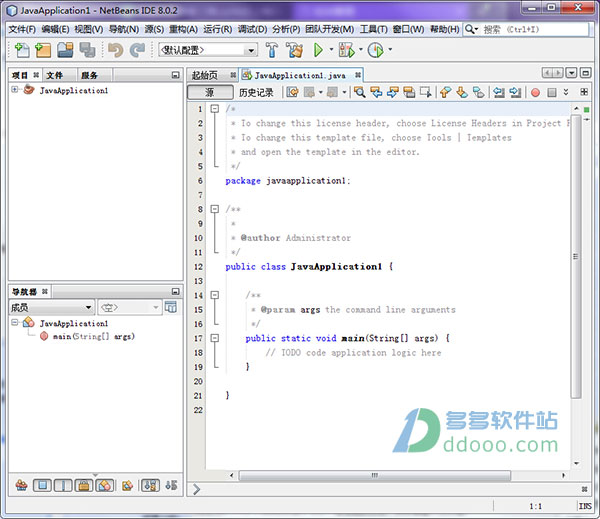Viewport: 600px width, 519px height.
Task: Click the New File toolbar icon
Action: click(x=22, y=50)
